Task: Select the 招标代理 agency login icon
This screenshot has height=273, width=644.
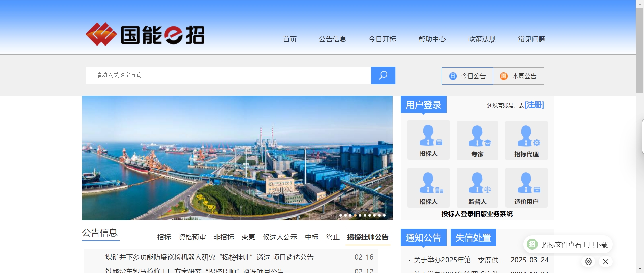Action: (x=526, y=141)
